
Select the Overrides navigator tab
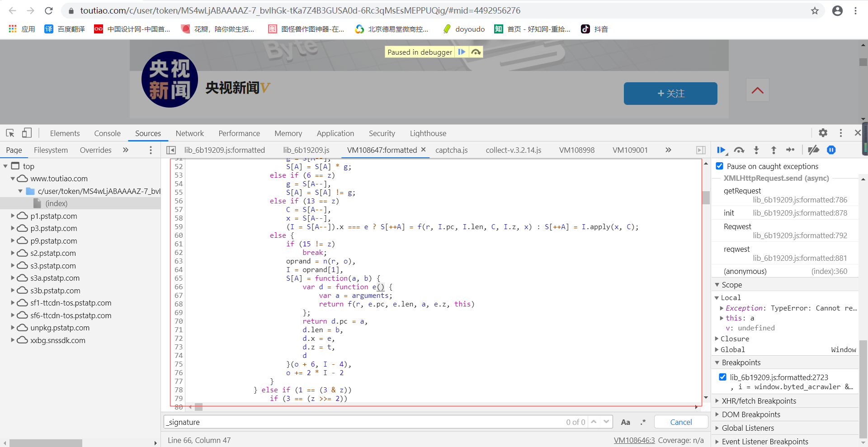click(x=95, y=150)
